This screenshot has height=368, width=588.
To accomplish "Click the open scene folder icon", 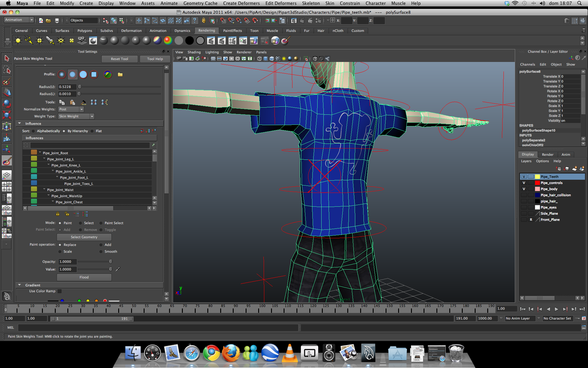I will [48, 21].
